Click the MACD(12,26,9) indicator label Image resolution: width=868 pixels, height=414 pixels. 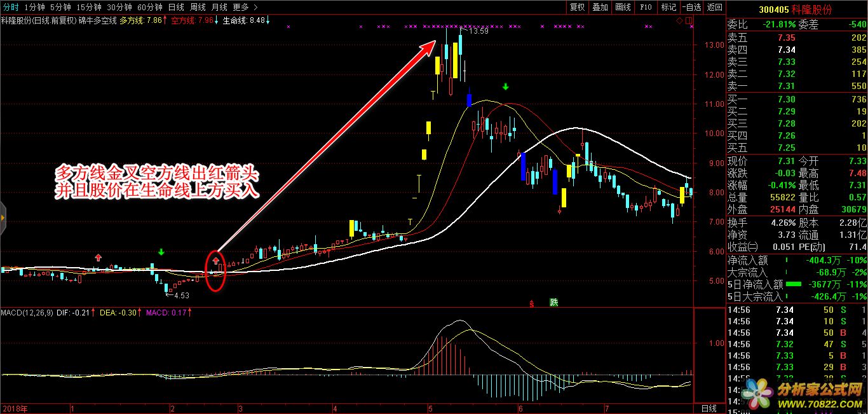(x=26, y=312)
